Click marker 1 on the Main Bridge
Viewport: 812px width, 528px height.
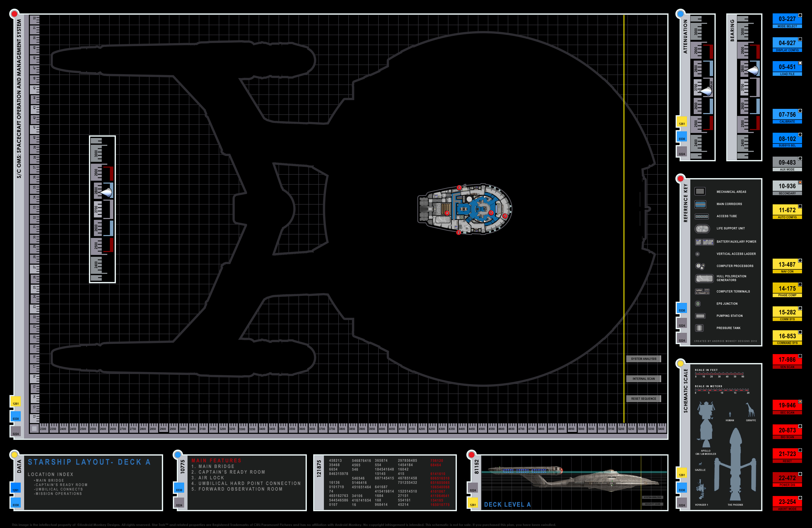coord(491,213)
